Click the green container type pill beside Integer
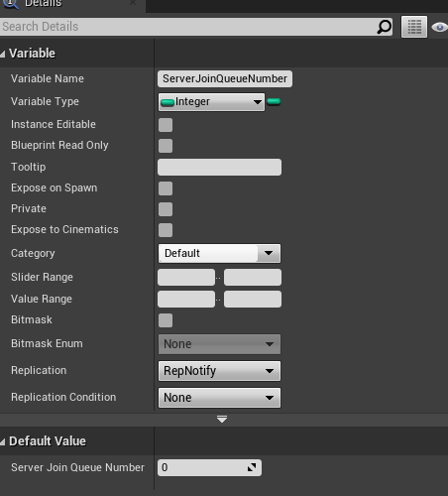 pos(274,101)
